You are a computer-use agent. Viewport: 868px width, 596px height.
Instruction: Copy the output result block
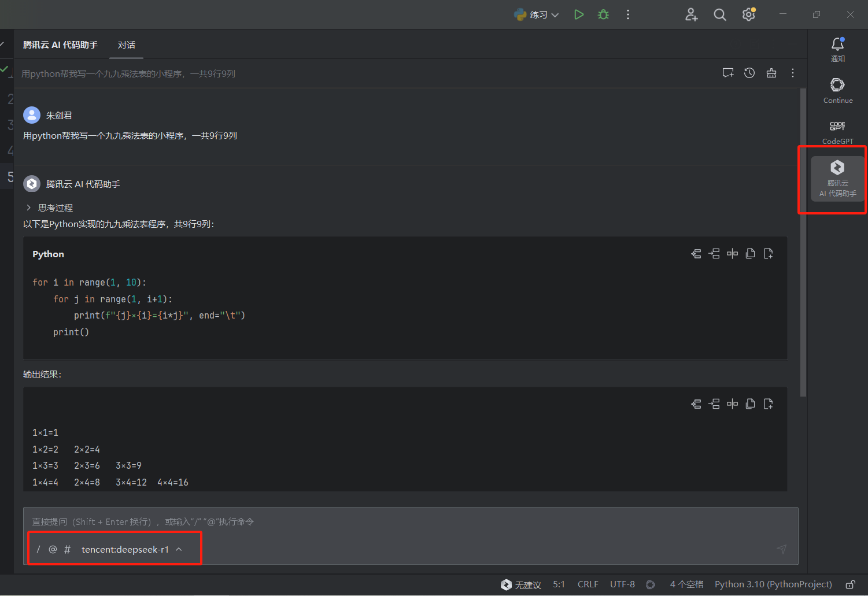[751, 403]
